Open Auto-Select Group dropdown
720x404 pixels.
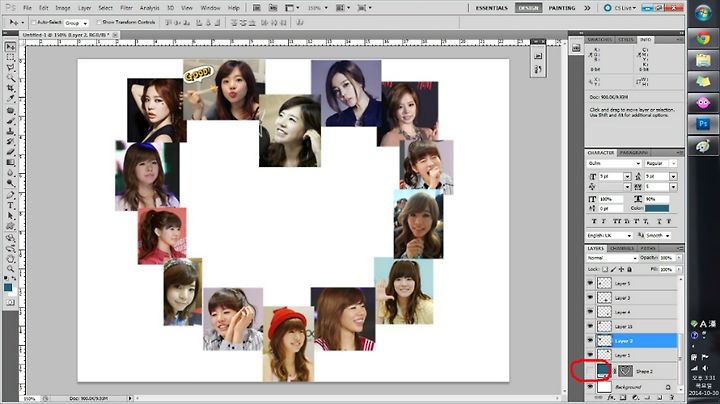tap(76, 22)
